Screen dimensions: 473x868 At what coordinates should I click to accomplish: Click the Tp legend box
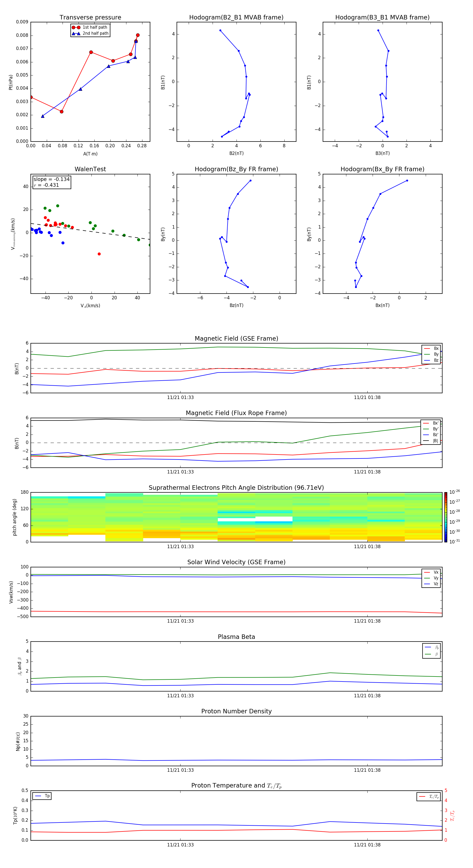click(42, 796)
